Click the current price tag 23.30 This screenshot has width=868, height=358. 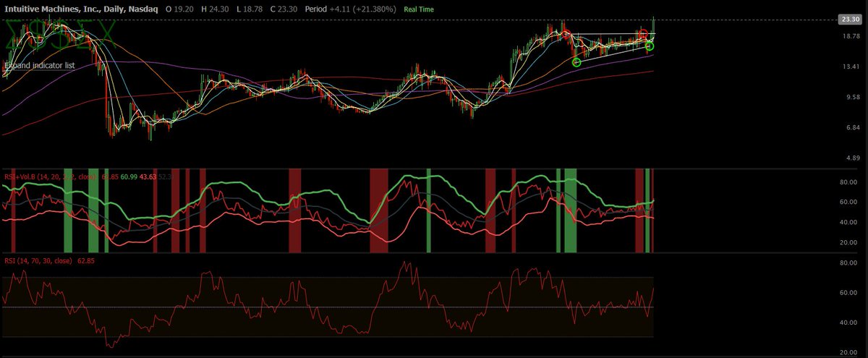pos(848,19)
